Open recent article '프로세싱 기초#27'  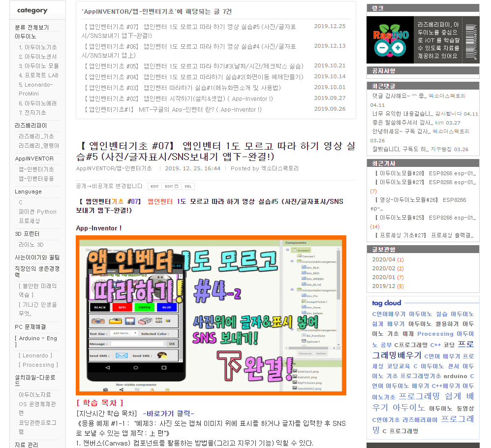click(424, 235)
